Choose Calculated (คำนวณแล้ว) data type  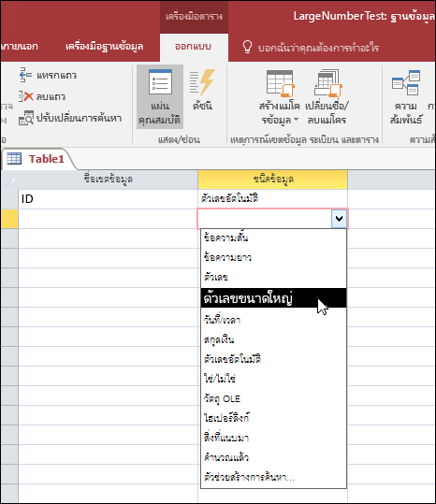tap(273, 457)
